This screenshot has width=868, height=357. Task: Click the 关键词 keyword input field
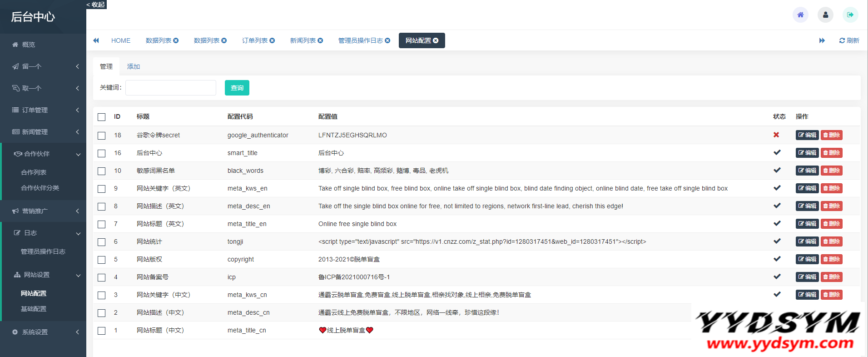click(x=170, y=88)
